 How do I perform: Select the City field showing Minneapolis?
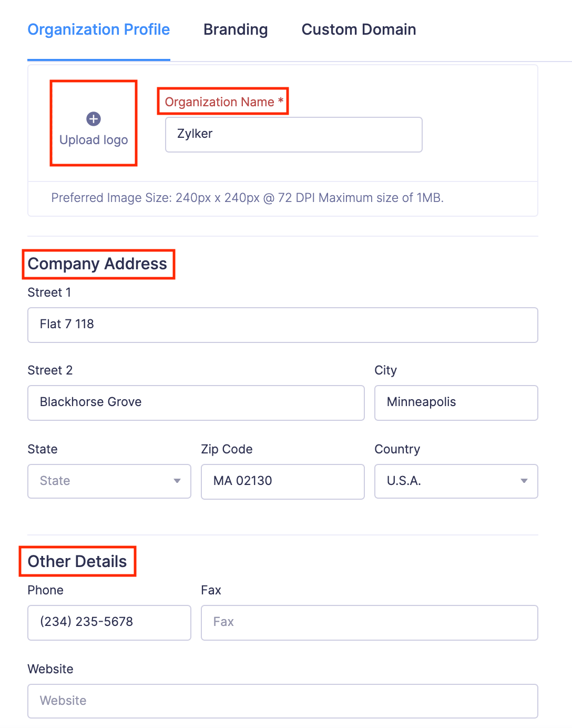coord(456,403)
